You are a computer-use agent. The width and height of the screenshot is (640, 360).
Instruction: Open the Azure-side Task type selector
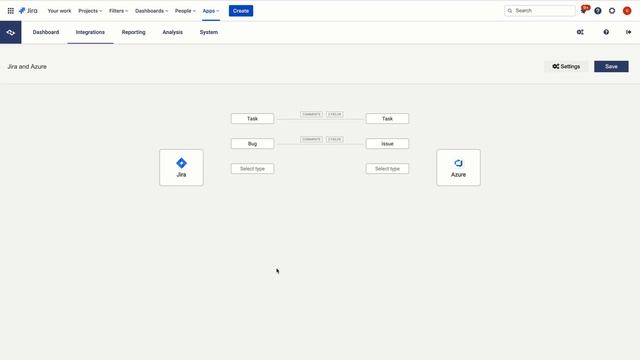[x=387, y=119]
